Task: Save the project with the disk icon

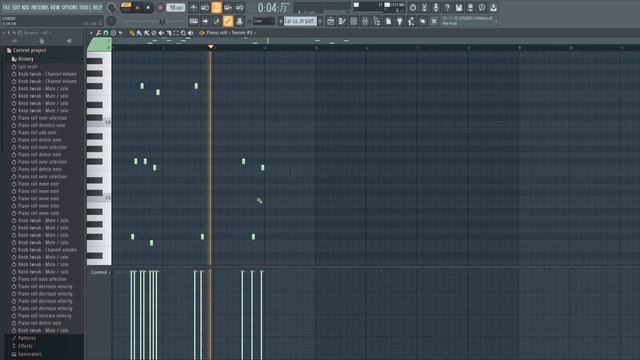Action: pyautogui.click(x=459, y=7)
